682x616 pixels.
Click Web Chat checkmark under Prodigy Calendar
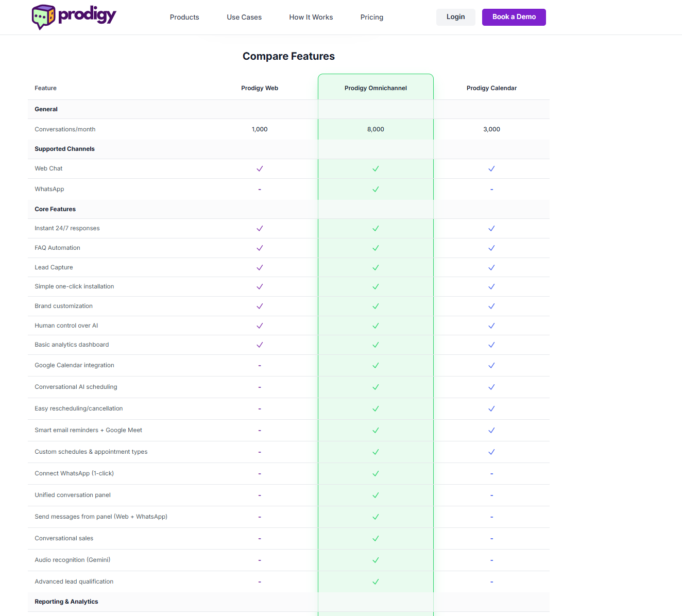pos(491,168)
